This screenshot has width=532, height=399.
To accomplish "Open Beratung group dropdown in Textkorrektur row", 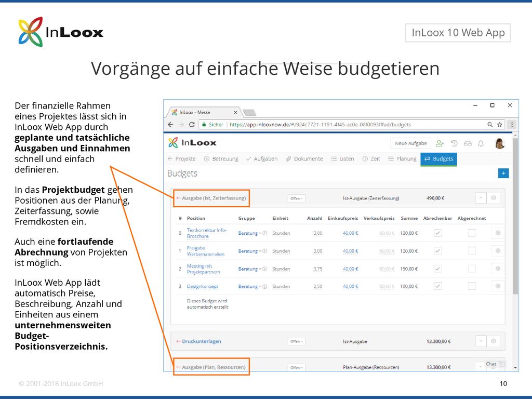I will tap(250, 233).
